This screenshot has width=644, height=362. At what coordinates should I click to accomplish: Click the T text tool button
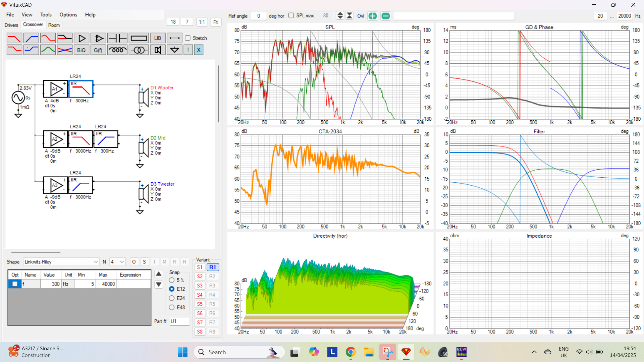(x=188, y=50)
